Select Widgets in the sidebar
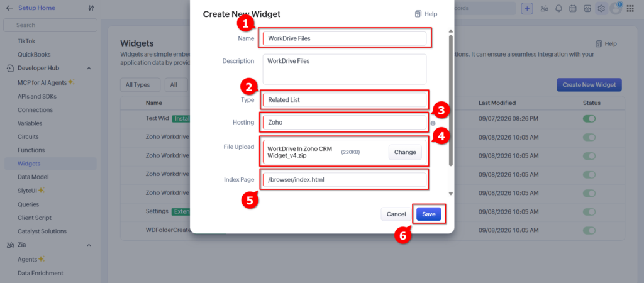 tap(50, 164)
